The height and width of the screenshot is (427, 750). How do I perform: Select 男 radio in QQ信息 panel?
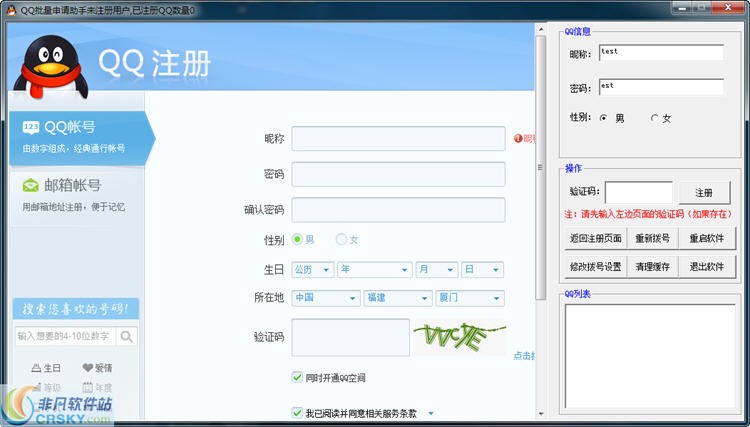click(604, 118)
